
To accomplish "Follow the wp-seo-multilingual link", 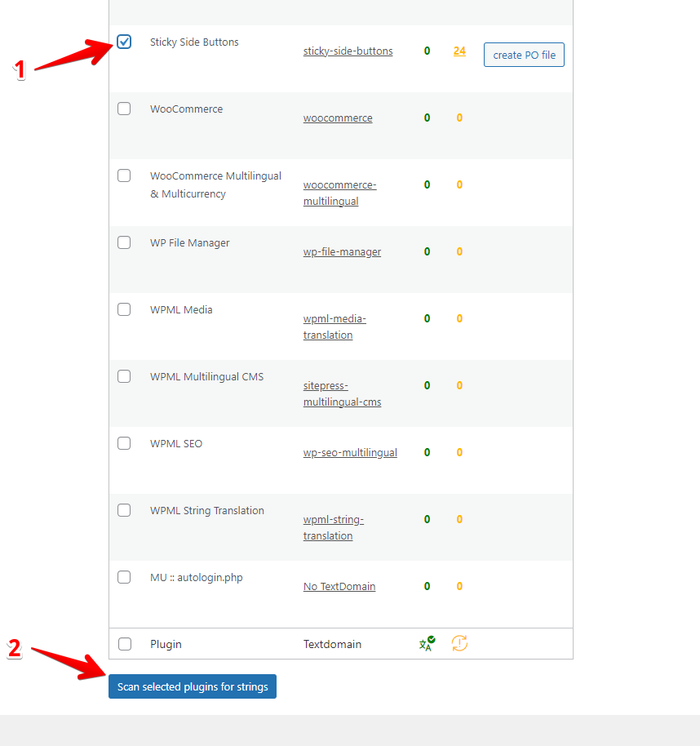I will coord(350,452).
